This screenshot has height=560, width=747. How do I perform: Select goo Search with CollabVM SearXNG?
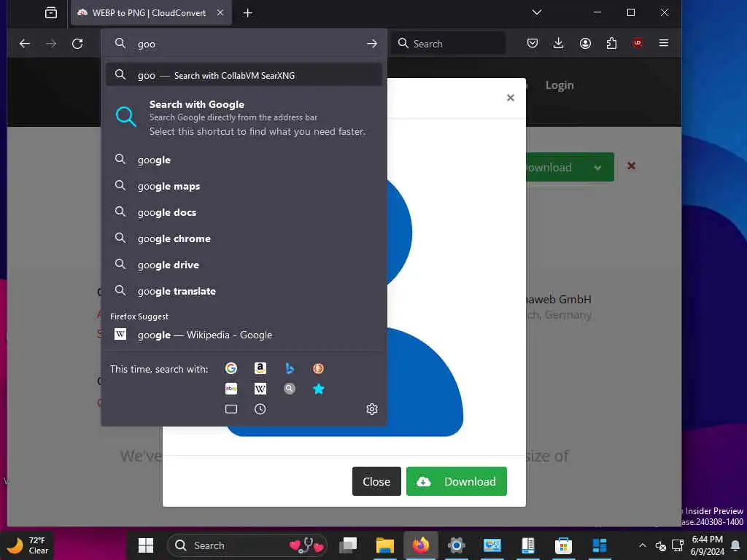coord(244,75)
